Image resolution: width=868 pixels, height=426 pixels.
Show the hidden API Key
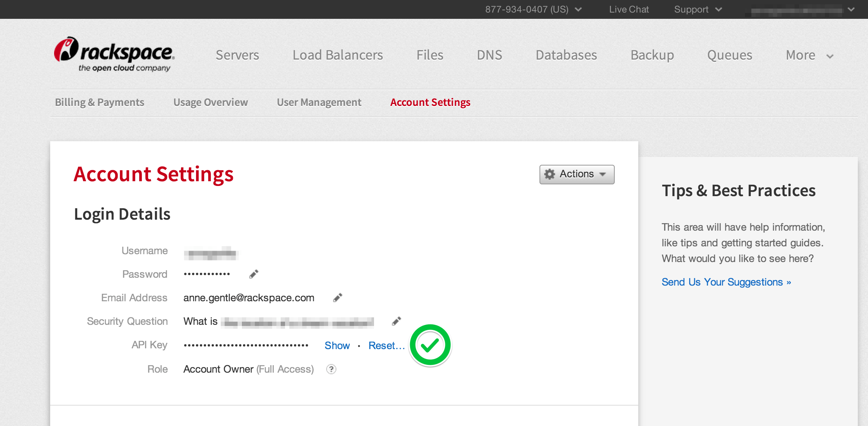(x=337, y=345)
